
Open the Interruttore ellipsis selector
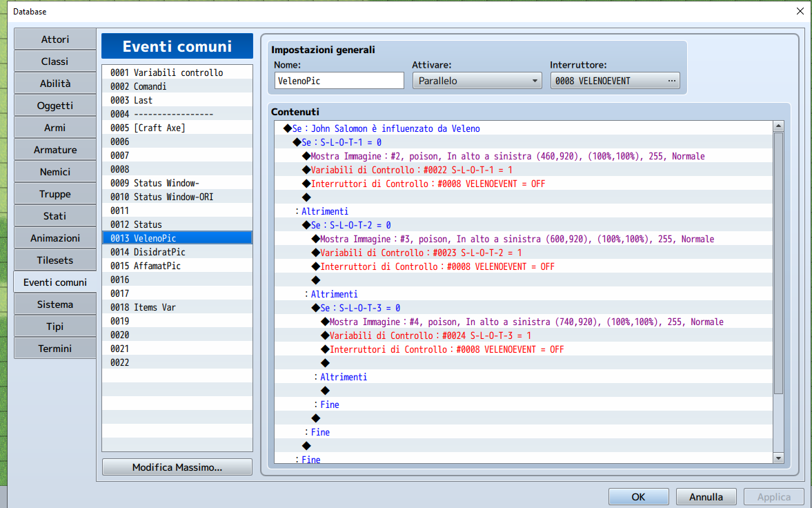click(x=672, y=81)
